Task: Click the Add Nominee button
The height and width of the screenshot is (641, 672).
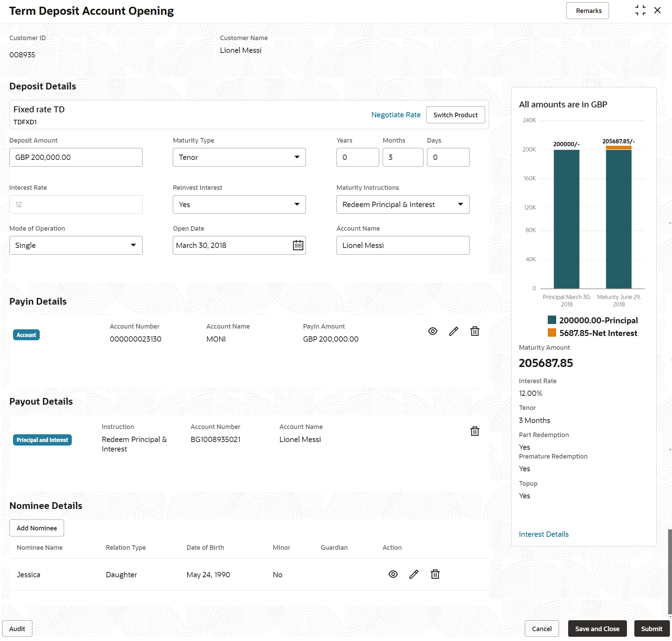Action: [x=37, y=528]
